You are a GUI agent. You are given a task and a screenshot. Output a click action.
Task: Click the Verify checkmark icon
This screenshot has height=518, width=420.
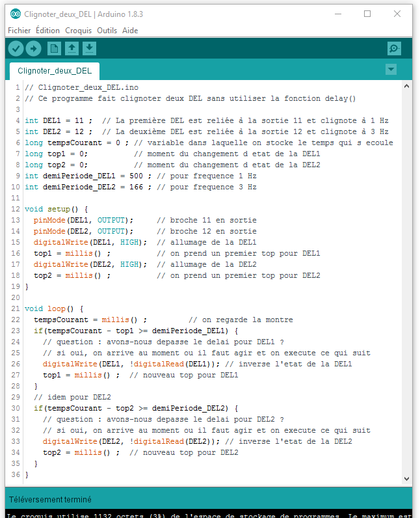16,49
